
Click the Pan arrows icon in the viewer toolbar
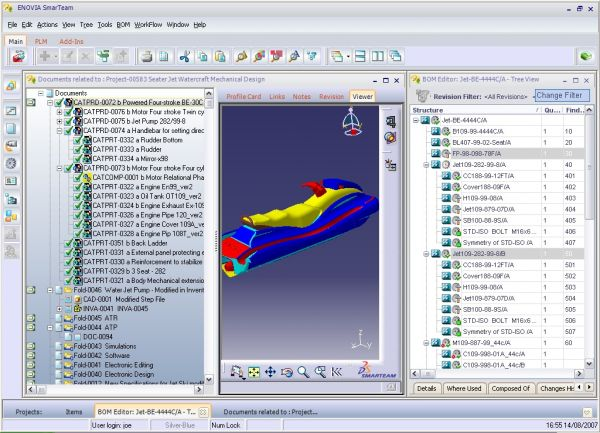(x=271, y=372)
